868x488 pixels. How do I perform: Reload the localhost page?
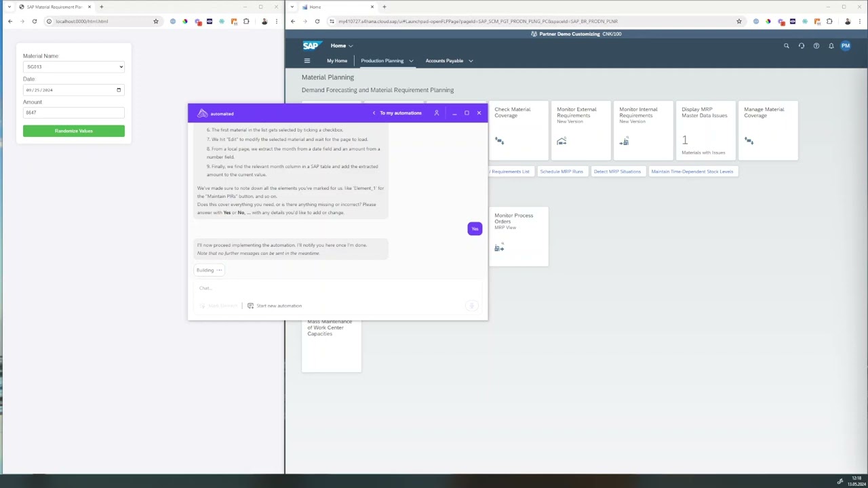(x=34, y=21)
